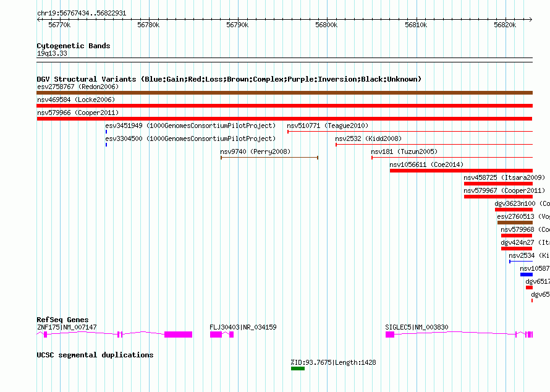This screenshot has height=392, width=550.
Task: Click nsv181 (Tuzun2005) label
Action: coord(404,151)
